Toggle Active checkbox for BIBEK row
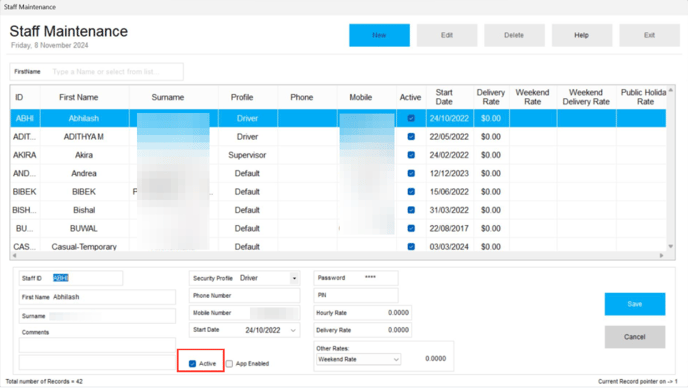The height and width of the screenshot is (388, 688). pos(411,192)
